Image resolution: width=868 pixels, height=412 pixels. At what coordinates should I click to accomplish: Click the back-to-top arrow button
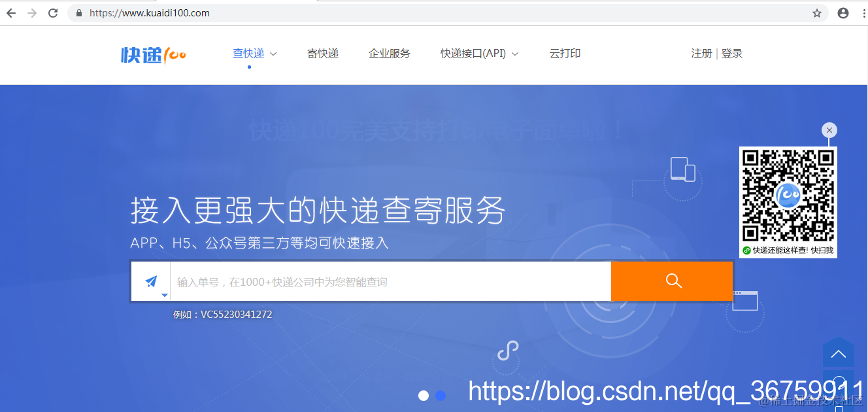tap(839, 354)
